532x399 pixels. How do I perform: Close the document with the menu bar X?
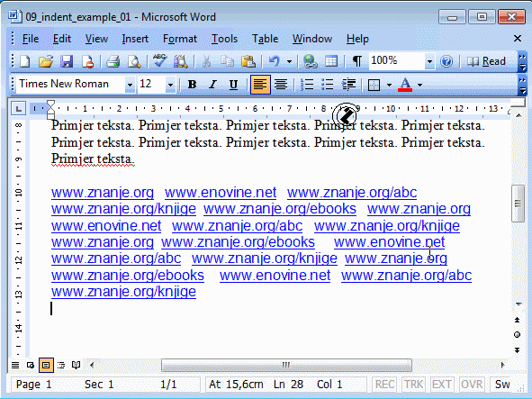(517, 39)
